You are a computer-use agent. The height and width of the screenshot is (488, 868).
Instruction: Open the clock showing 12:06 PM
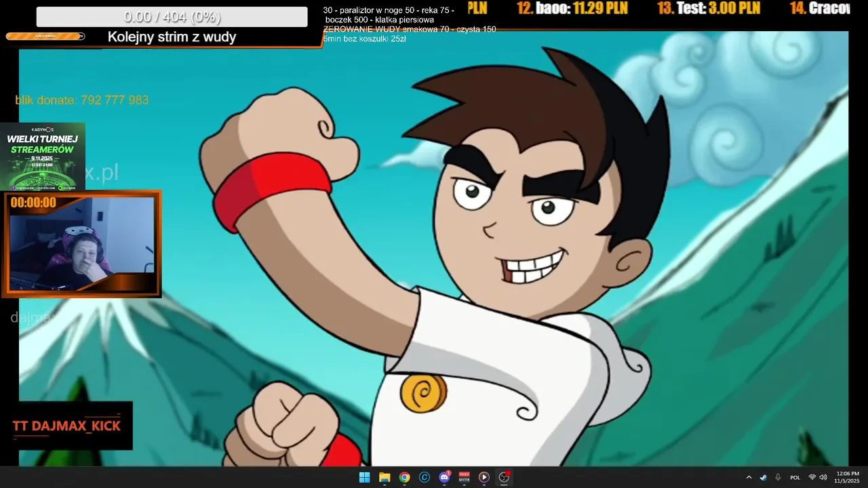(x=848, y=477)
